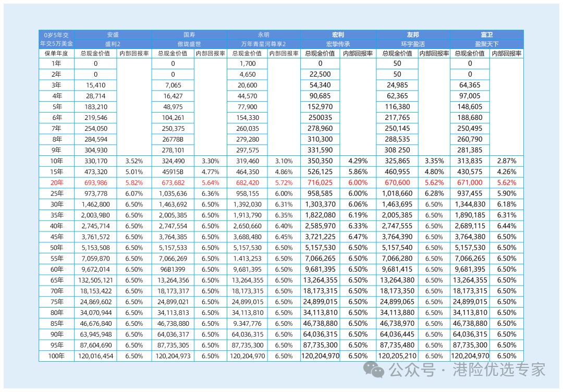
Task: Click the value 22,500 in 2年 row
Action: tap(320, 75)
